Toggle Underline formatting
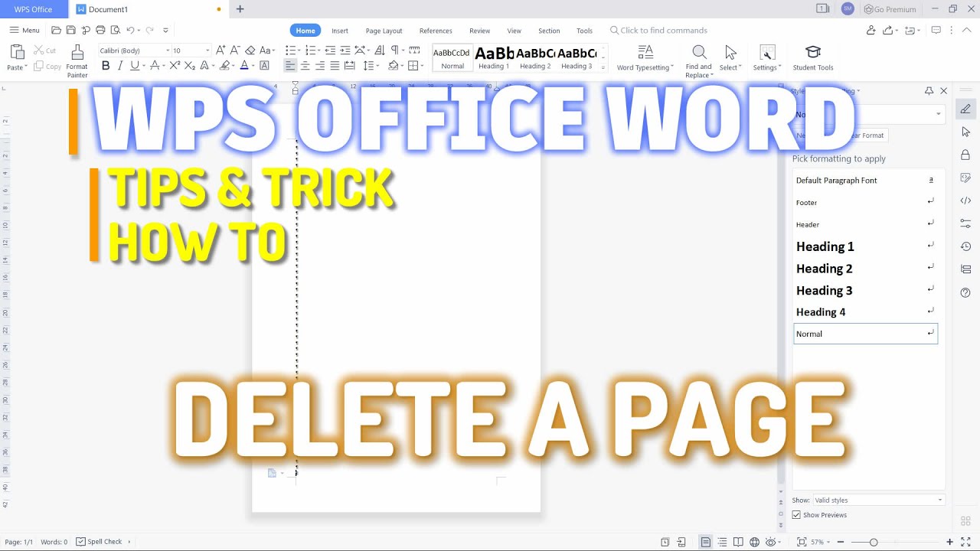The width and height of the screenshot is (980, 551). 134,66
